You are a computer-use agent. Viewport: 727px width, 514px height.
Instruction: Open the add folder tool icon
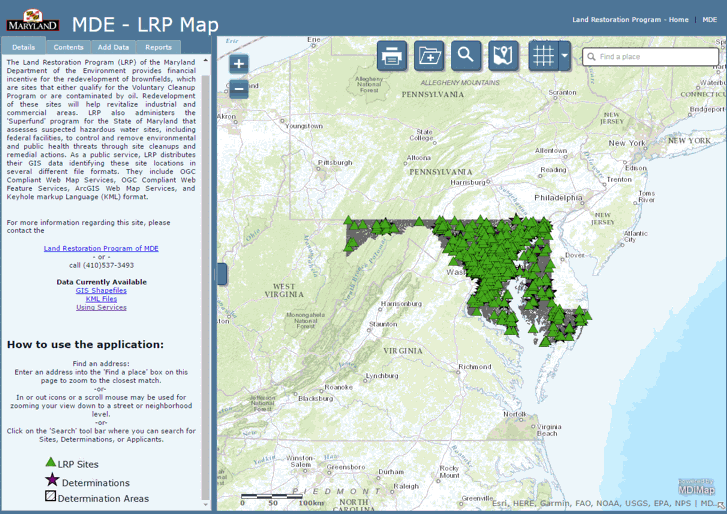click(x=429, y=56)
